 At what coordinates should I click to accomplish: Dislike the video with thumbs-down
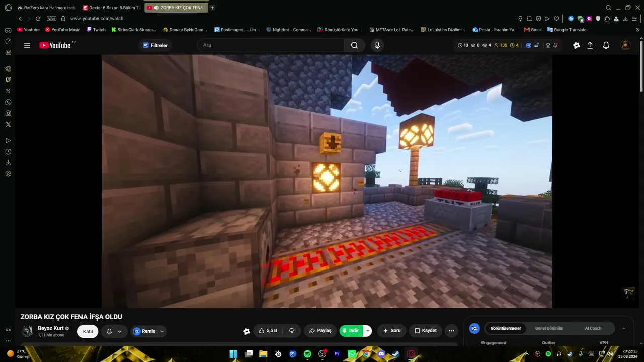(x=292, y=331)
